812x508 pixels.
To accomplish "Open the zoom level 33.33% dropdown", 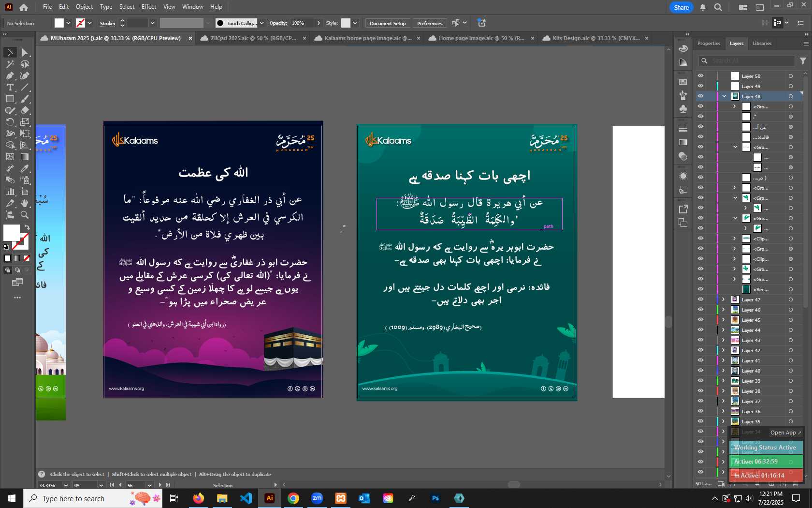I will 66,485.
